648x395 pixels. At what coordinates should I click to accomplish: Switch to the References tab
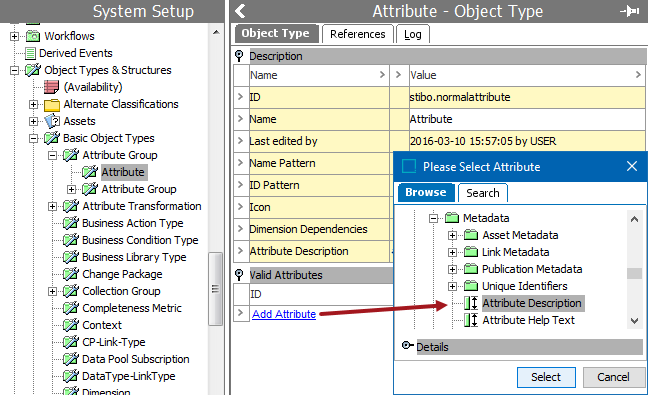click(x=357, y=34)
